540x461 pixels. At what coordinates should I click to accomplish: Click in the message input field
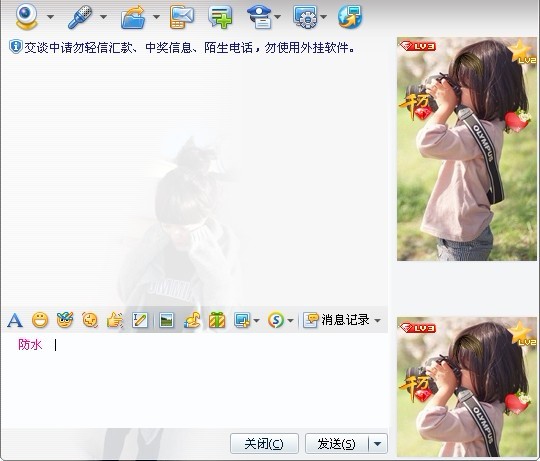click(x=195, y=380)
